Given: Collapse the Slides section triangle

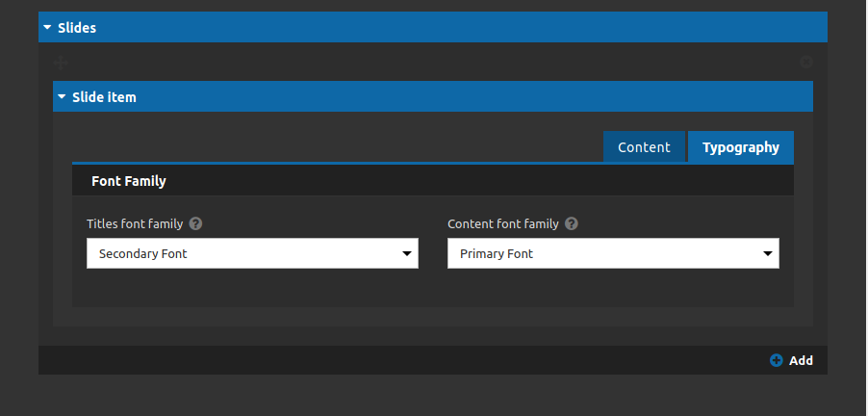Looking at the screenshot, I should pyautogui.click(x=47, y=27).
